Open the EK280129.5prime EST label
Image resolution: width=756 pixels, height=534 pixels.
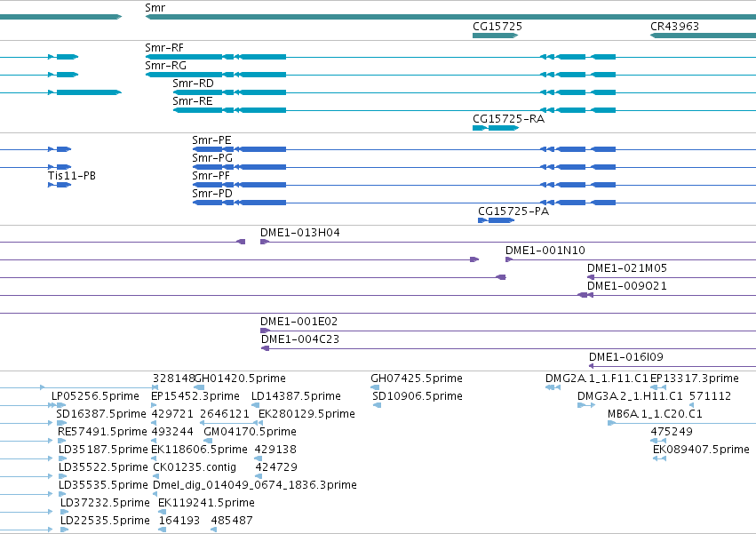[306, 414]
